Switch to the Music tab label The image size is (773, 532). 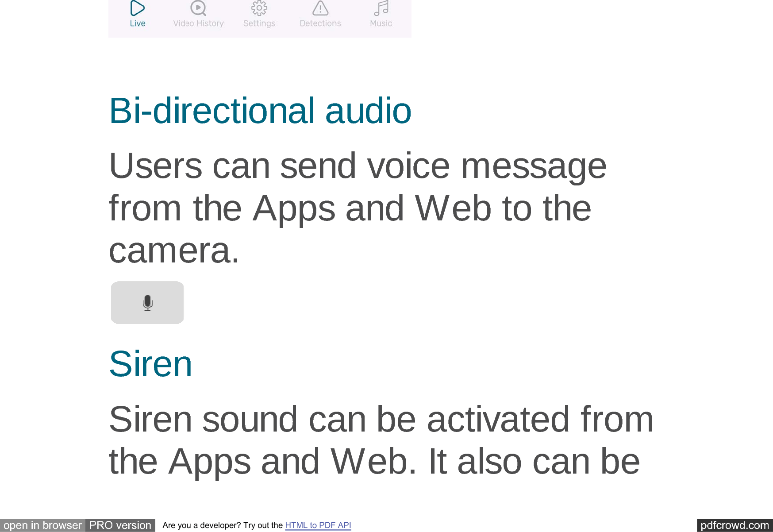(x=381, y=23)
